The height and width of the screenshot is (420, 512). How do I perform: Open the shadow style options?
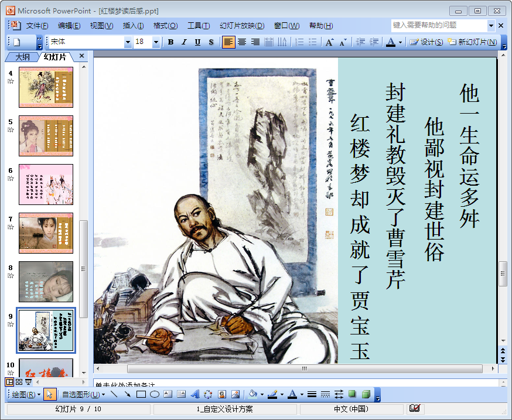(x=352, y=394)
